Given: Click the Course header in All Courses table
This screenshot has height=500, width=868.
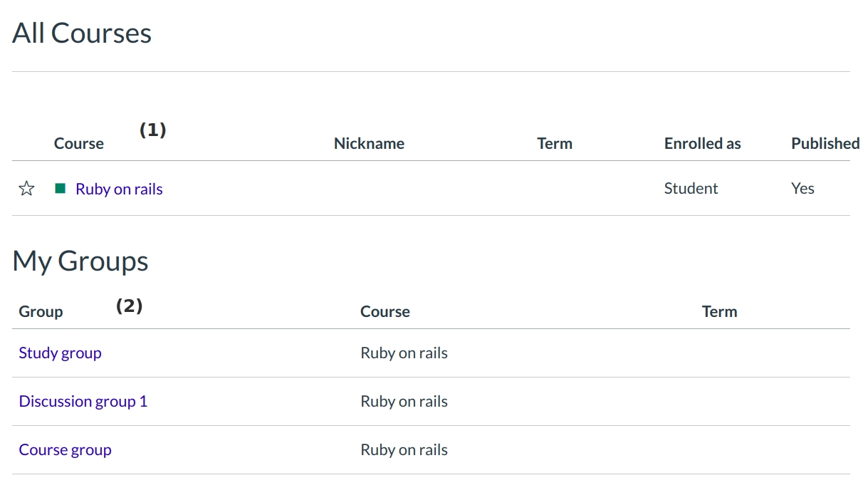Looking at the screenshot, I should (78, 143).
